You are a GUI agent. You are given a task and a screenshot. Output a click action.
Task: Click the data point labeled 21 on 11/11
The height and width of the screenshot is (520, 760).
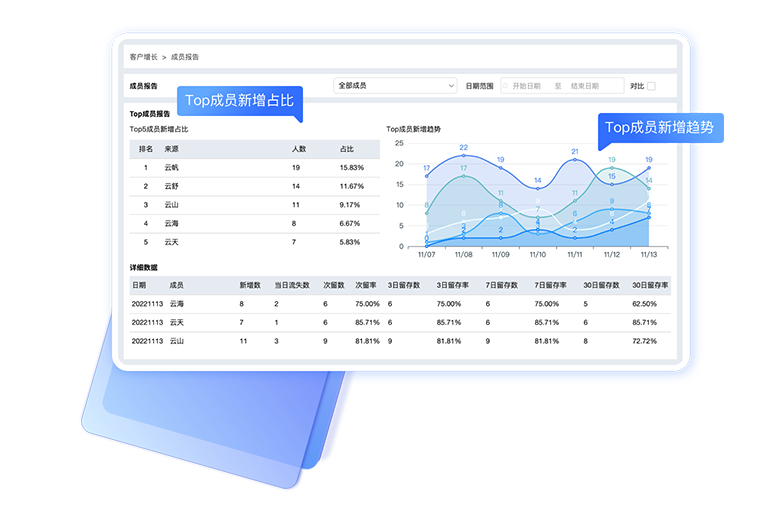(x=575, y=160)
